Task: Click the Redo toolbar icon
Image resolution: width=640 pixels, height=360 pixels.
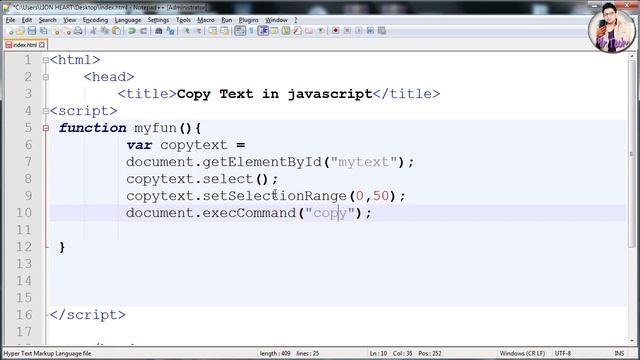Action: click(143, 31)
